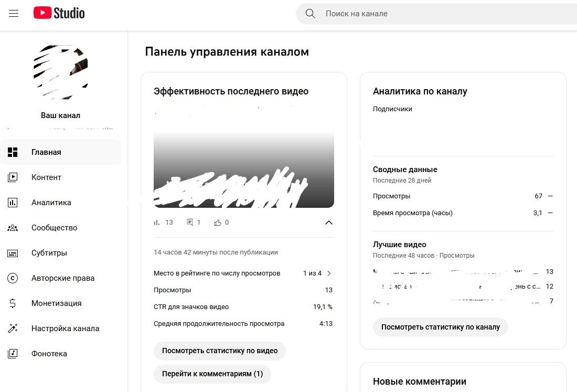Open top video with 13 views
Screen dimensions: 577x392
463,272
